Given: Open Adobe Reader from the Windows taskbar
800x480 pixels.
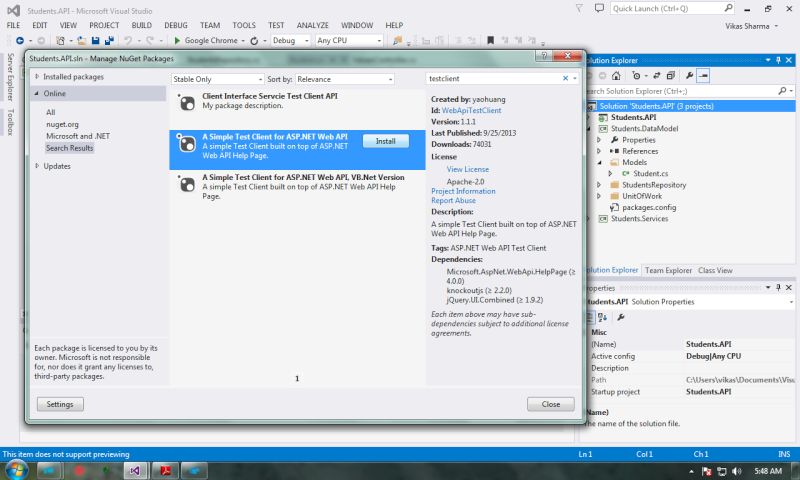Looking at the screenshot, I should tap(165, 470).
